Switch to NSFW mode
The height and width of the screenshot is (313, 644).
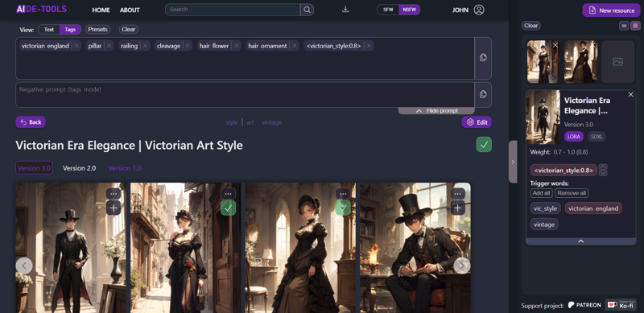(x=409, y=10)
